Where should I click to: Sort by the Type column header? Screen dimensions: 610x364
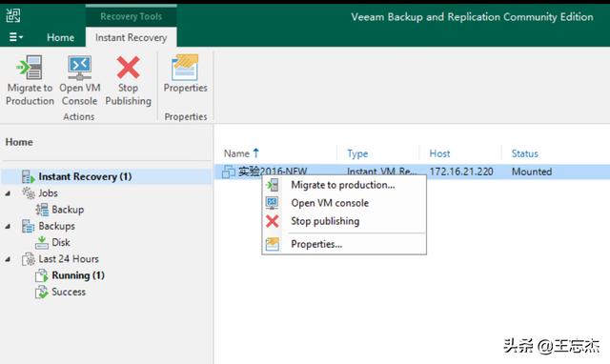[x=357, y=153]
